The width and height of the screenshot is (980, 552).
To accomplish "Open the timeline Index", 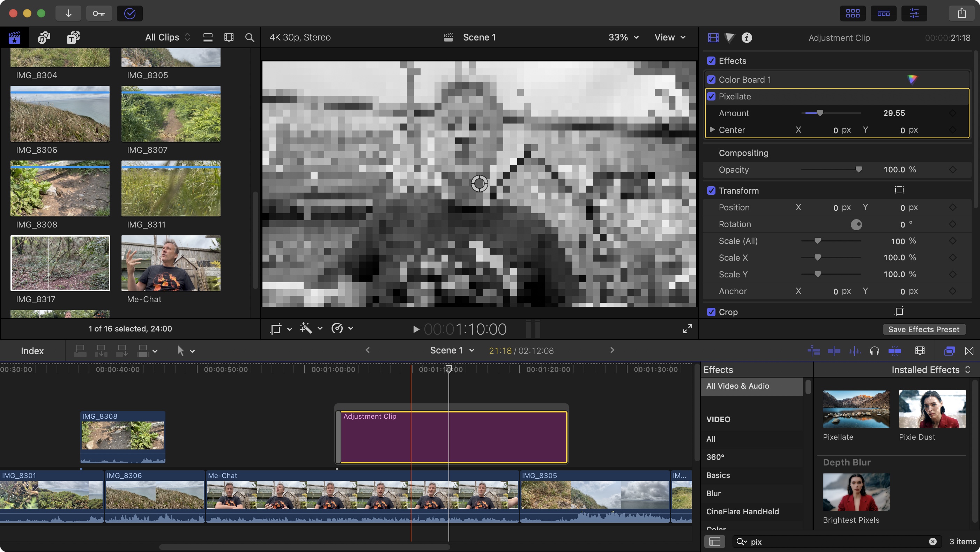I will (x=32, y=350).
